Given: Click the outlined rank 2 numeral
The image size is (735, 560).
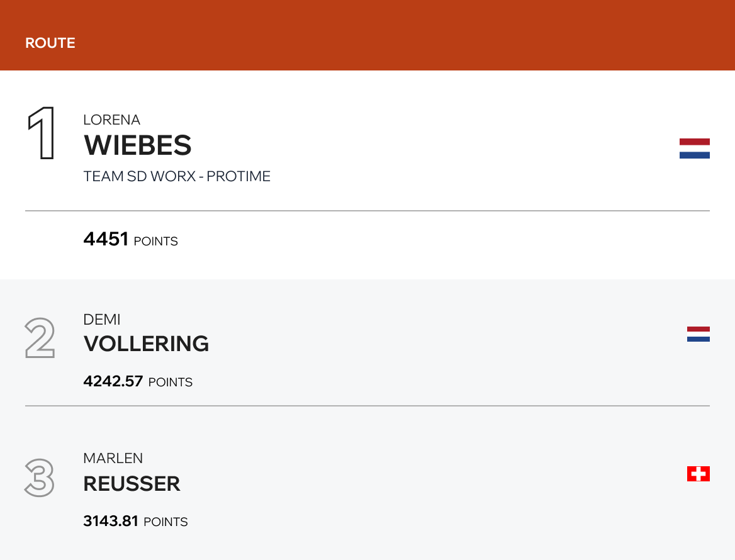Looking at the screenshot, I should click(40, 338).
